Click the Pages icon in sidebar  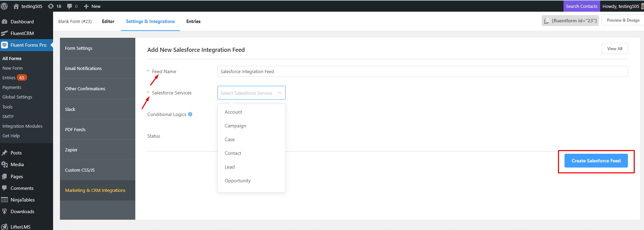4,176
